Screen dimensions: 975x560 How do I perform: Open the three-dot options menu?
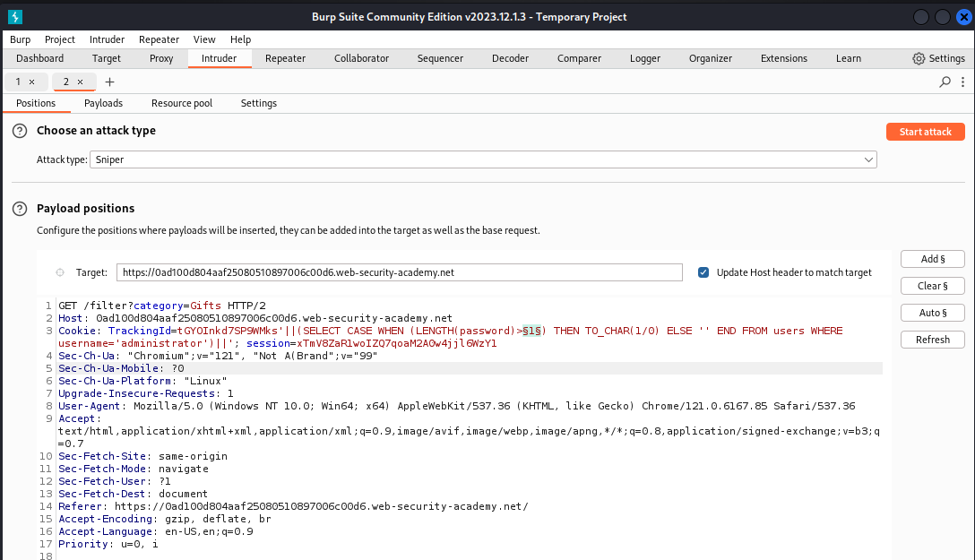[x=962, y=82]
